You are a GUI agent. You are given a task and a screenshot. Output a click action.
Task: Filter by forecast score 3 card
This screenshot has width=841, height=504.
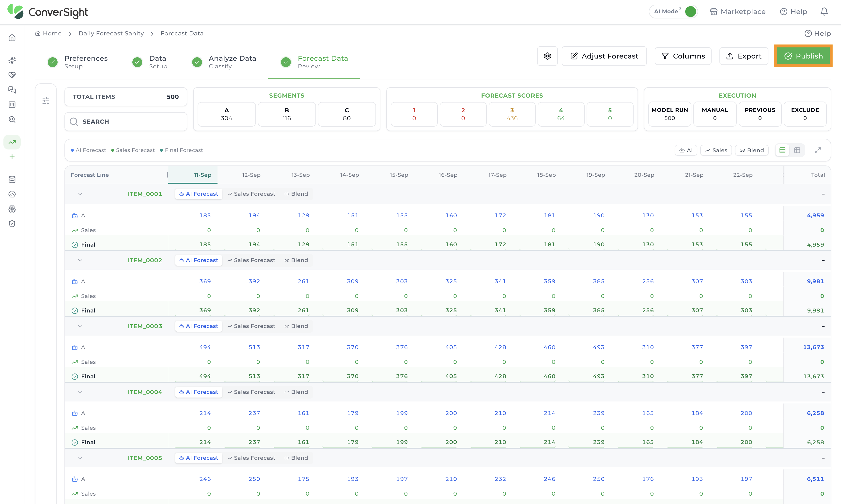click(x=512, y=114)
